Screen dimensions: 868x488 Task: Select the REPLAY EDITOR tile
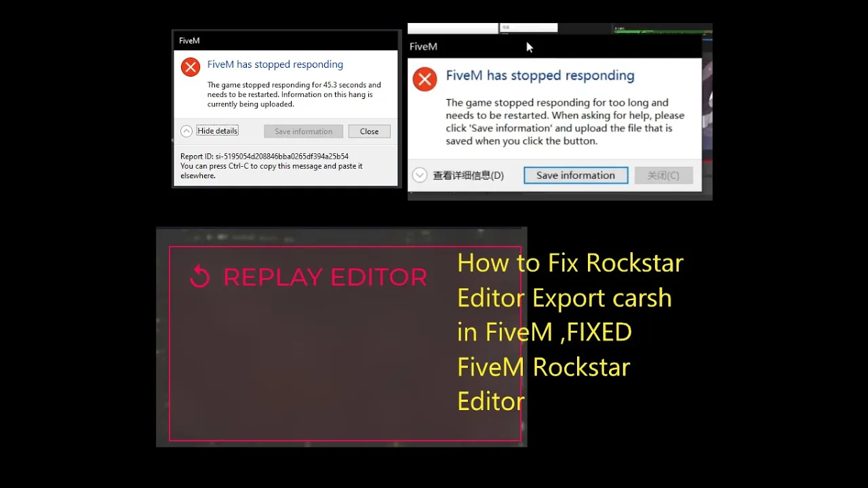click(345, 344)
